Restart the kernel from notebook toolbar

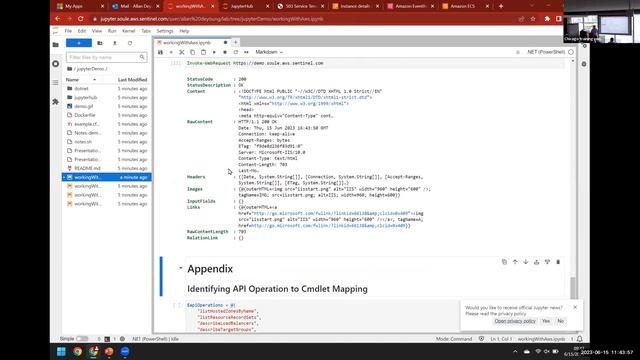(236, 52)
